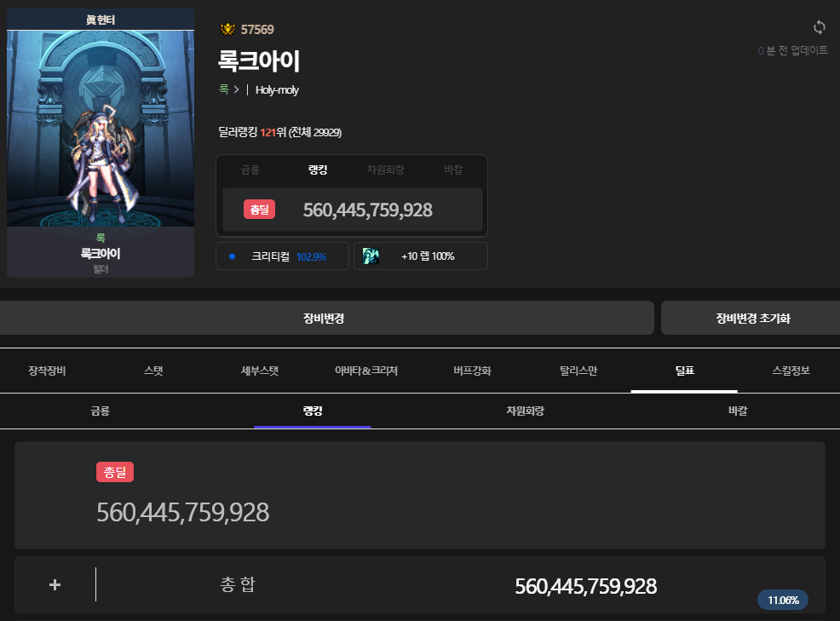The width and height of the screenshot is (840, 621).
Task: Select the 금룡 sub-tab under 딜표
Action: pos(101,411)
